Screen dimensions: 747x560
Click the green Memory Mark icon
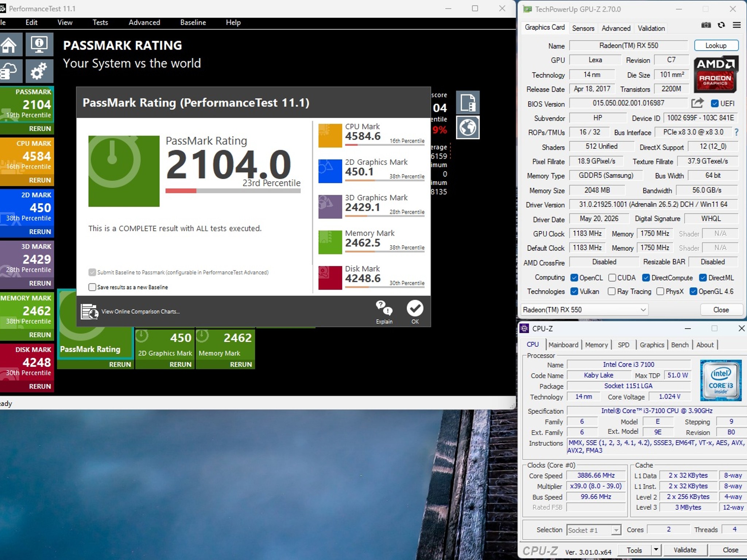330,242
